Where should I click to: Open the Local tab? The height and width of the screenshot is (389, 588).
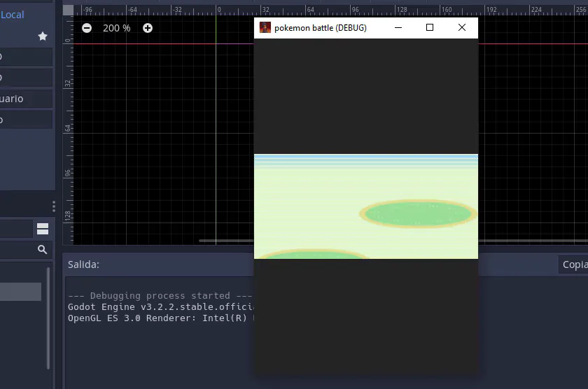point(13,15)
